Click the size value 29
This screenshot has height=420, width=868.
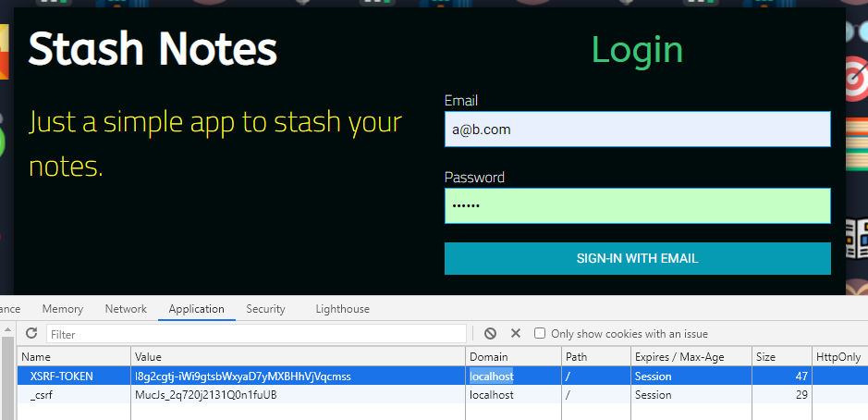[x=801, y=395]
